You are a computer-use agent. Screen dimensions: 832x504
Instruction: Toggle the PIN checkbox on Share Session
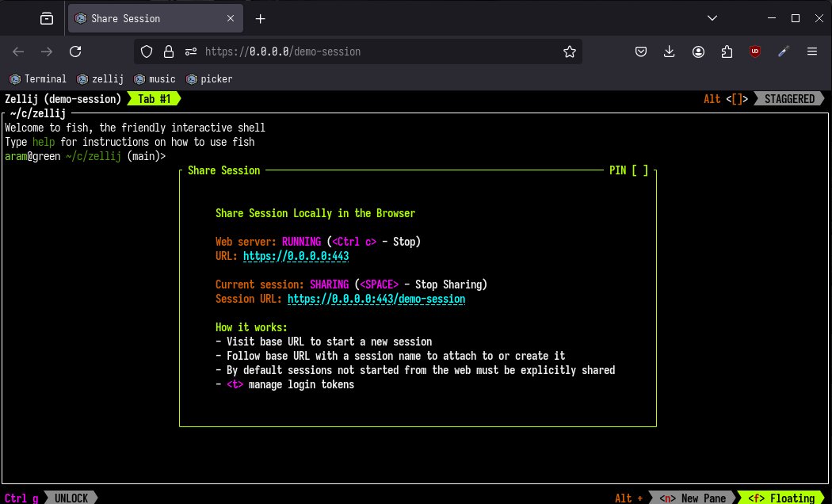tap(640, 170)
